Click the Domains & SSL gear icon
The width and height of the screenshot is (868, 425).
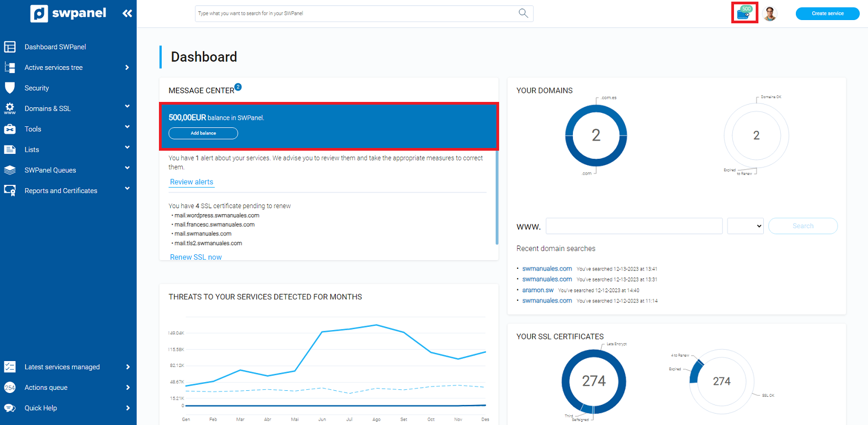click(10, 108)
